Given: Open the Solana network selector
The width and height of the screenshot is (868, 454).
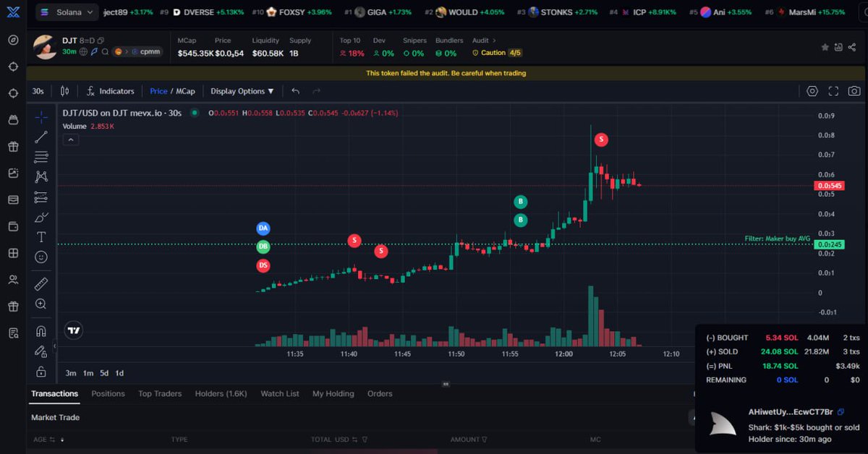Looking at the screenshot, I should pos(67,12).
